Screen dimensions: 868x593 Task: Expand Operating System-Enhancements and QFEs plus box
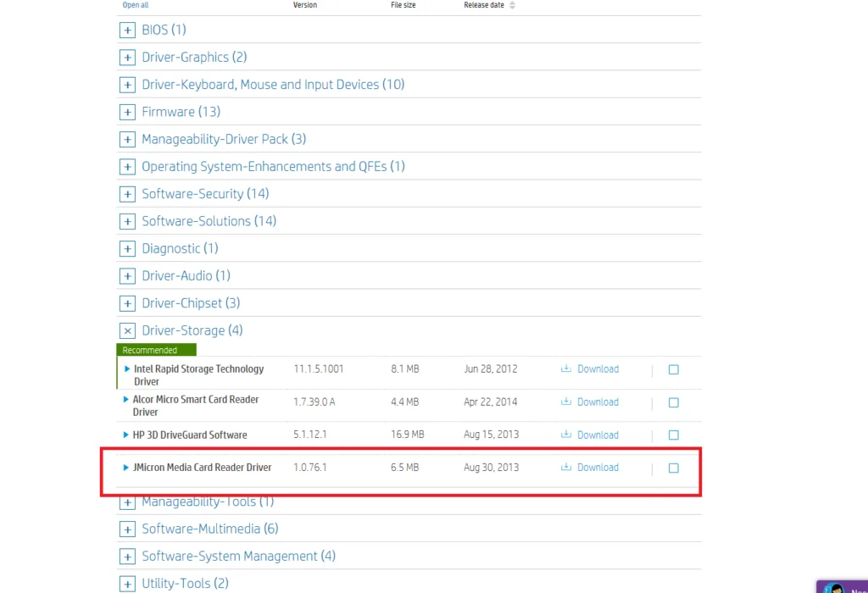click(x=127, y=167)
